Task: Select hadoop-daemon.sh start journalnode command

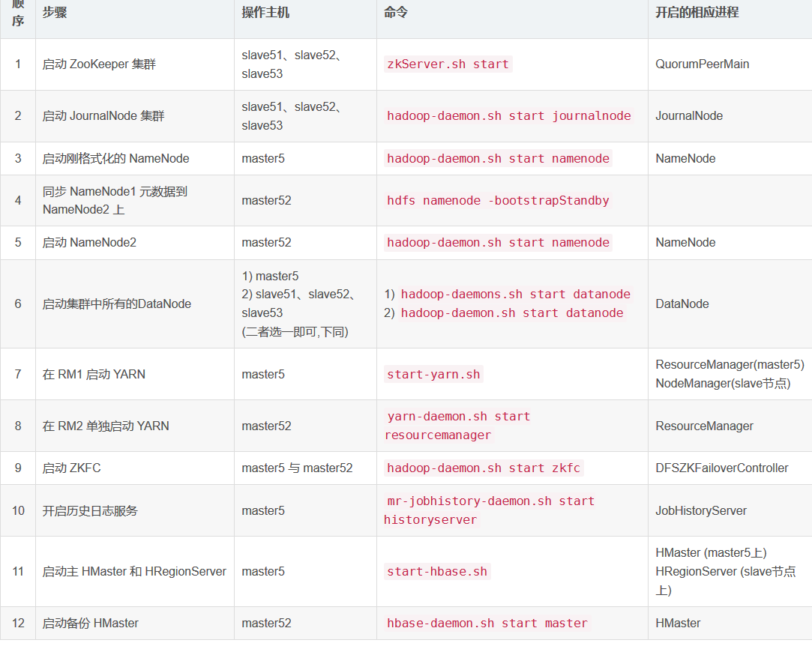Action: (x=508, y=116)
